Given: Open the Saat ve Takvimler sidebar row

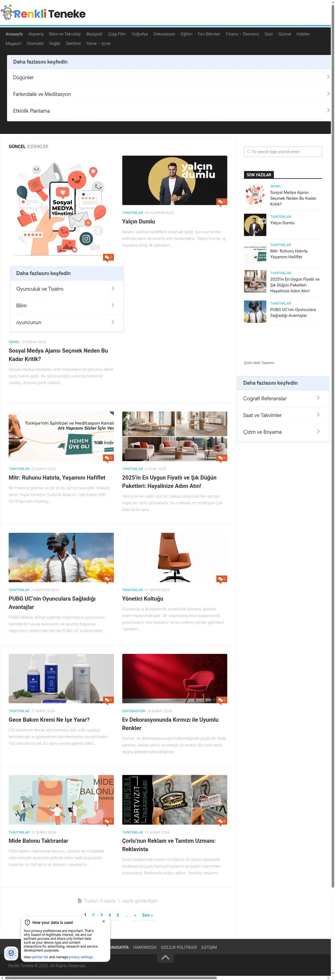Looking at the screenshot, I should click(283, 415).
